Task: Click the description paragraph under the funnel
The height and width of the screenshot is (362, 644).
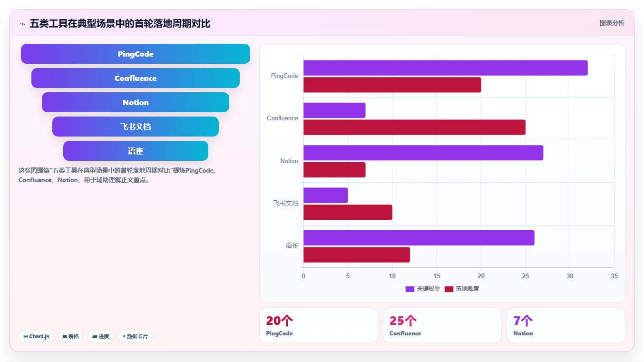Action: [118, 175]
